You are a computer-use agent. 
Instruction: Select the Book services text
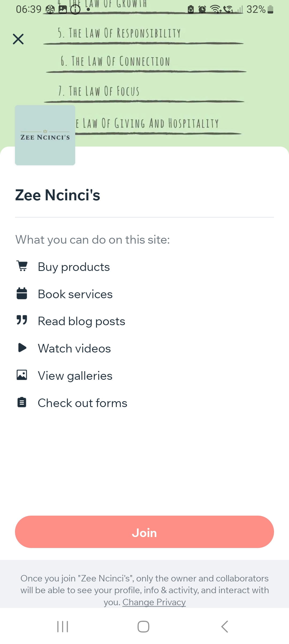pyautogui.click(x=75, y=294)
